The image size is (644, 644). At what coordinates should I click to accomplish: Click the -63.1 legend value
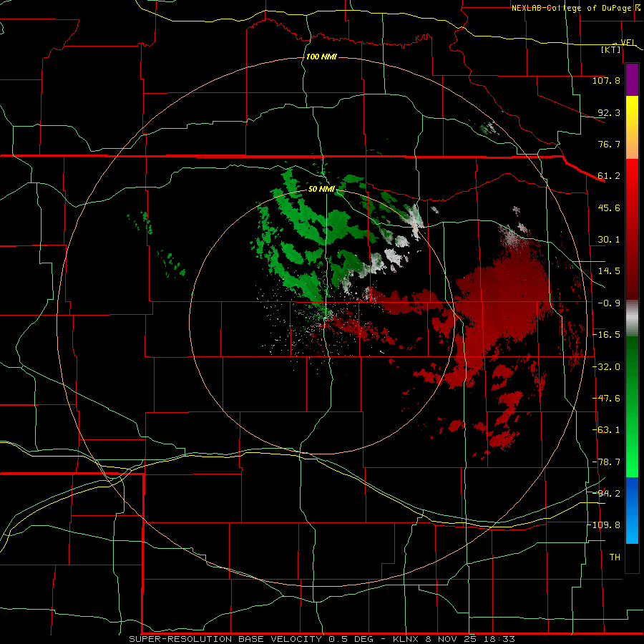click(x=606, y=430)
